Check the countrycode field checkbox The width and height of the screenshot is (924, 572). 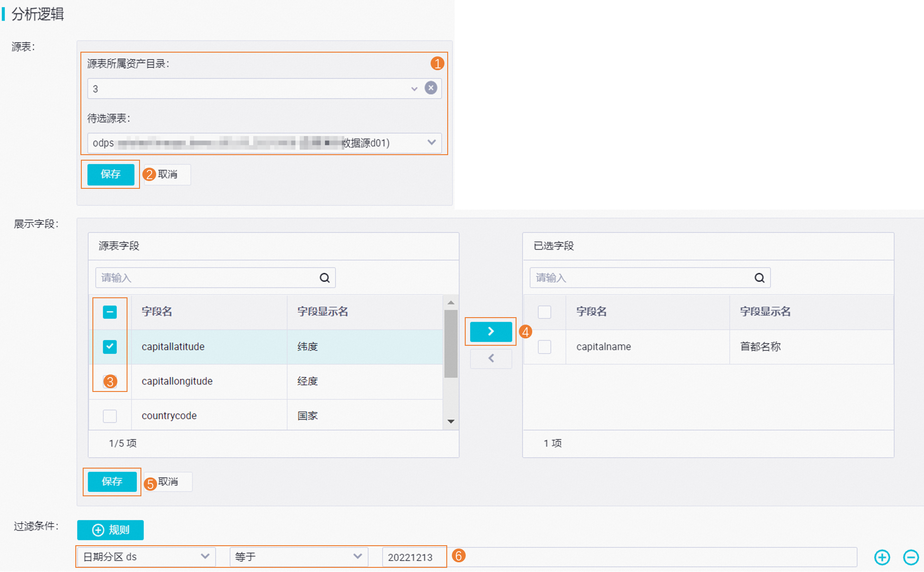pos(110,416)
